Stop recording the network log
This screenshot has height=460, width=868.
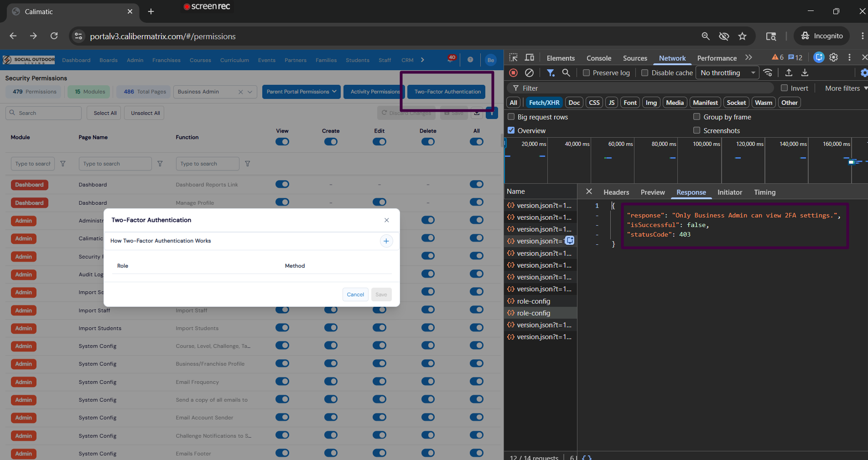(x=514, y=72)
